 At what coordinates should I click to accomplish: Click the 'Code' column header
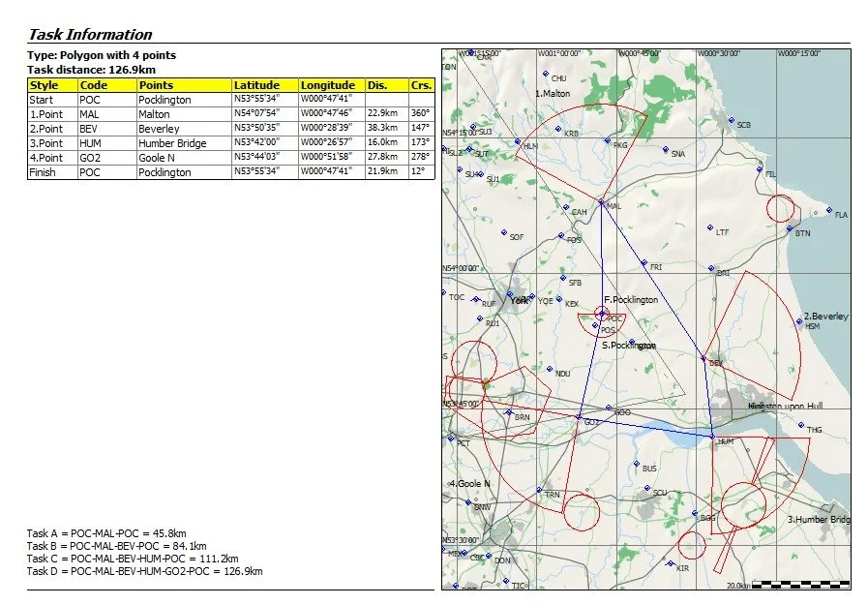(x=107, y=85)
